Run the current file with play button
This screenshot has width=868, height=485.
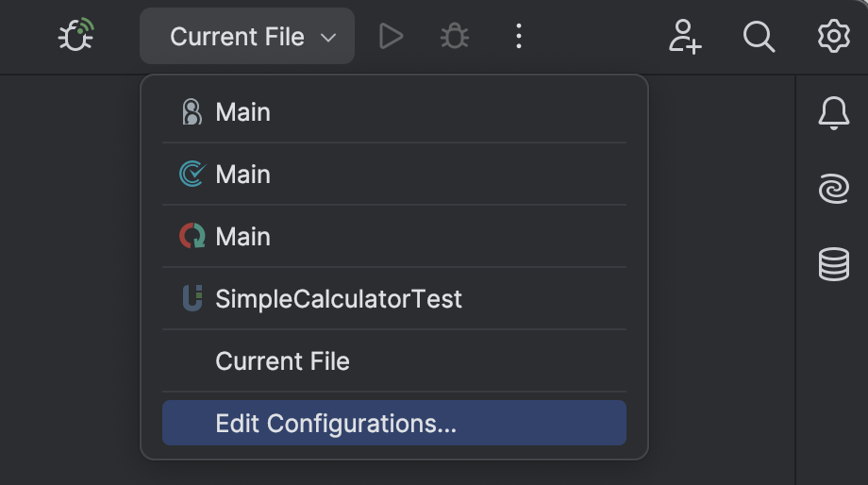coord(391,37)
